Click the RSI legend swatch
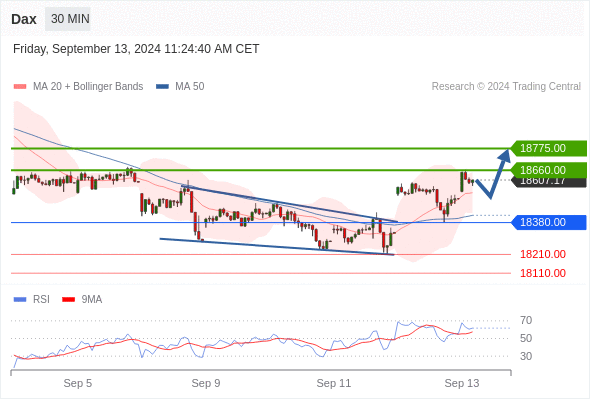The width and height of the screenshot is (590, 400). 20,300
